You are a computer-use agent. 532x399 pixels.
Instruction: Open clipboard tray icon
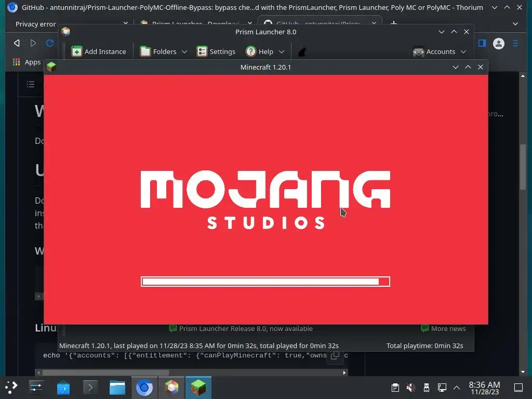tap(395, 388)
